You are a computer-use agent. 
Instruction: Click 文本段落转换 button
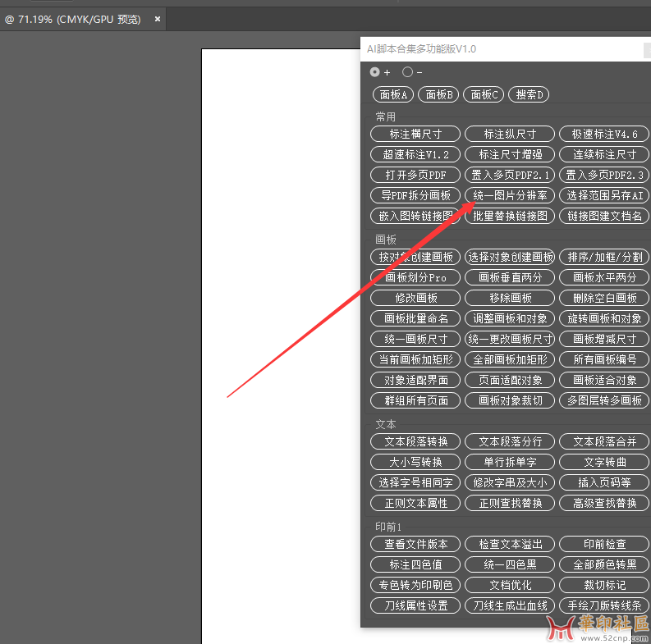click(x=415, y=441)
